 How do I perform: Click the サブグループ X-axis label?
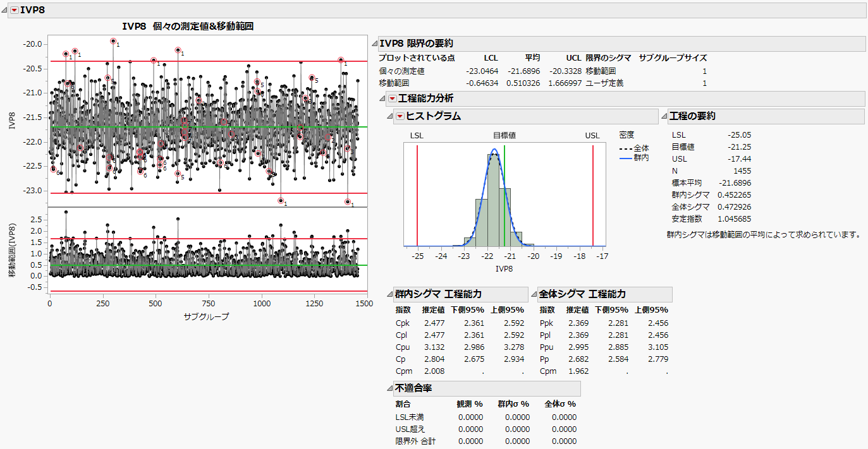(206, 316)
